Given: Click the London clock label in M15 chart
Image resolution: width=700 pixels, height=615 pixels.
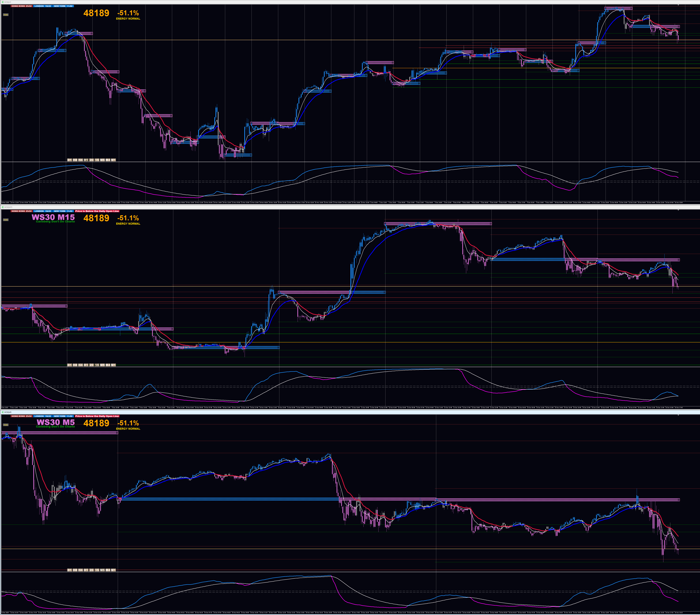Looking at the screenshot, I should pos(43,211).
